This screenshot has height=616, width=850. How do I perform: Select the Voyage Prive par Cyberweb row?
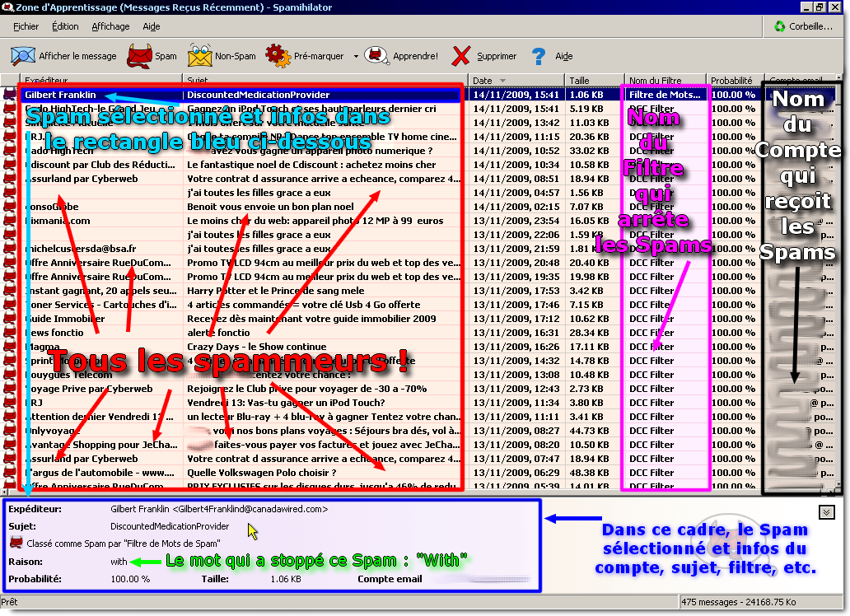(x=418, y=389)
